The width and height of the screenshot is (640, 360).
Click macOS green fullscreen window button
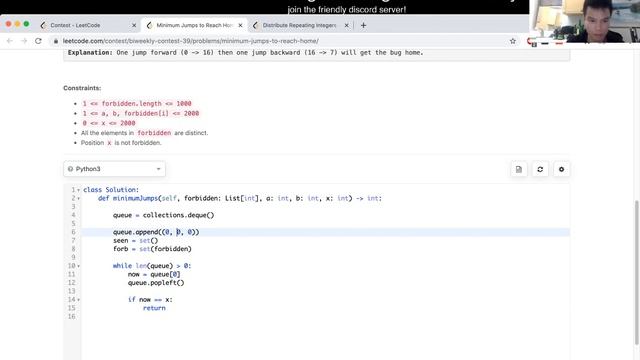(x=26, y=24)
